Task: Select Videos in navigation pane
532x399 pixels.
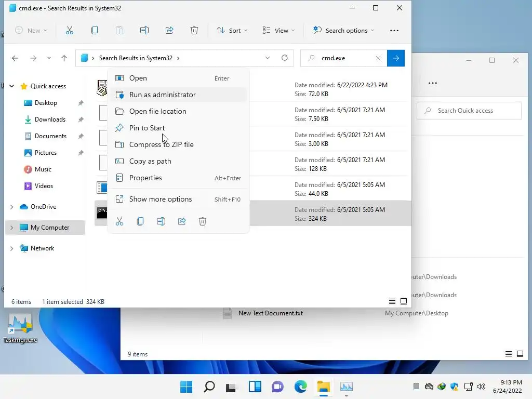Action: (44, 186)
